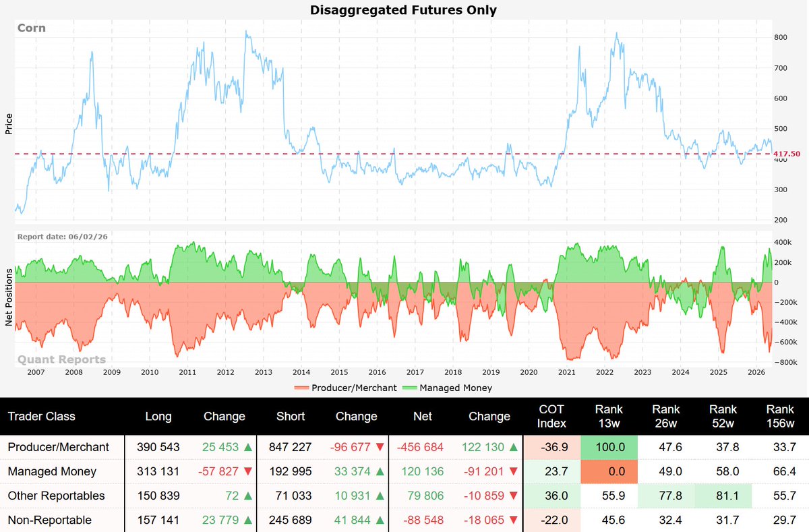The width and height of the screenshot is (809, 532).
Task: Click the red down arrow beside -57 827
Action: coord(248,471)
